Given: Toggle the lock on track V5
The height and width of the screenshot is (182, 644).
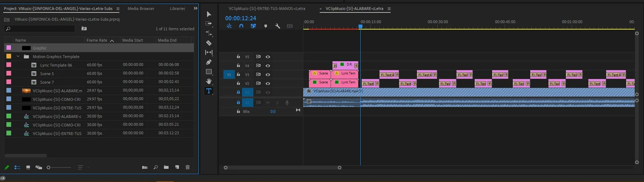Looking at the screenshot, I should [238, 57].
